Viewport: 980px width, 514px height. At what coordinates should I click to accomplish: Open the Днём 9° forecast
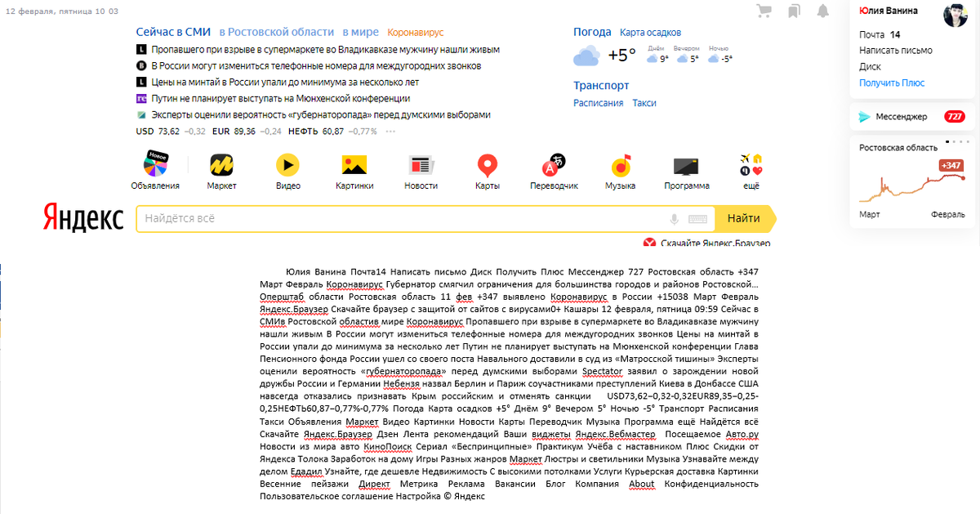pyautogui.click(x=657, y=55)
